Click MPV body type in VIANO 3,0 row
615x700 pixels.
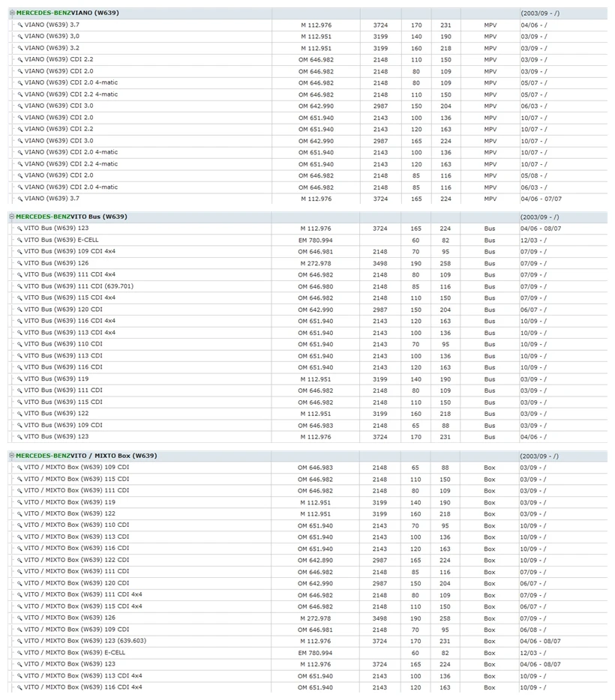click(490, 37)
